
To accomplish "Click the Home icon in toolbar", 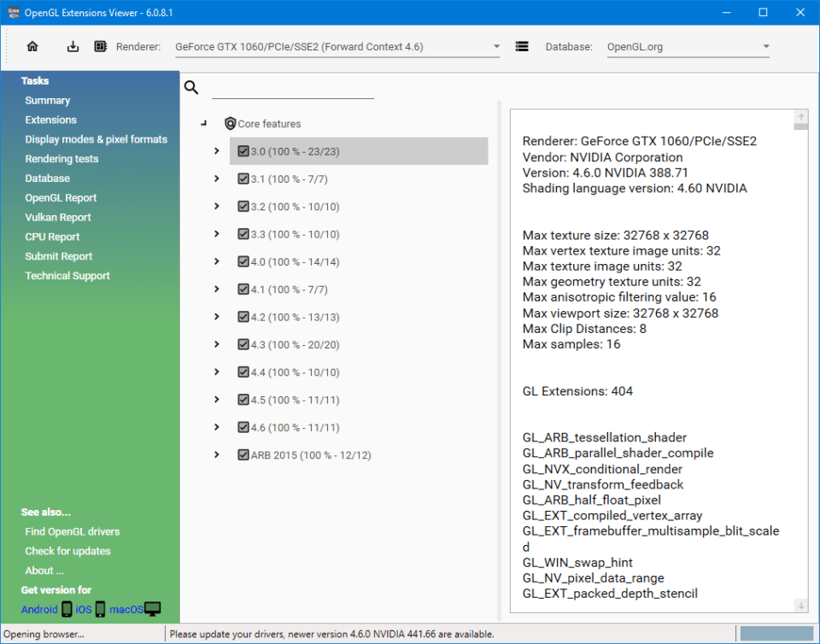I will 32,47.
